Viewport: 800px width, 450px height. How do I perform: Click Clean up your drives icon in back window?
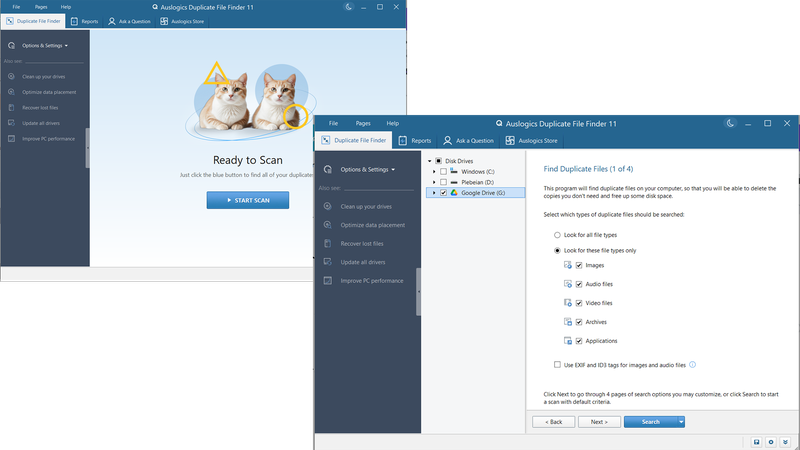pos(11,77)
